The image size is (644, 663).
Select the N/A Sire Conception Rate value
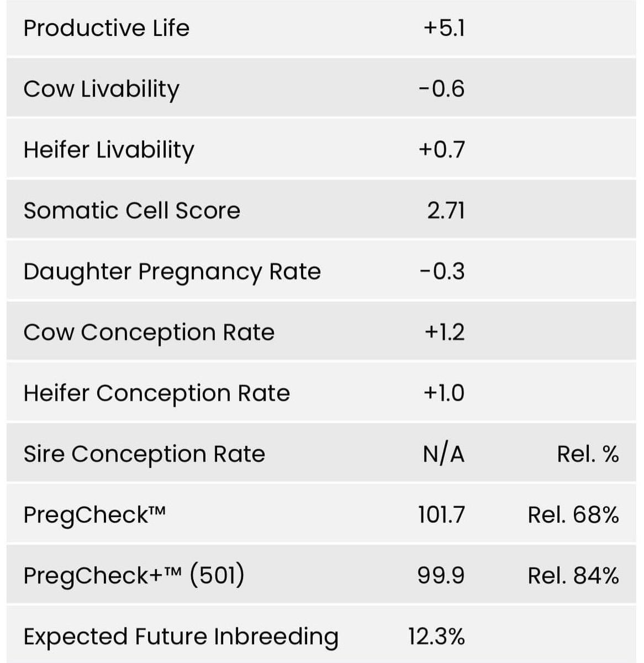click(444, 454)
